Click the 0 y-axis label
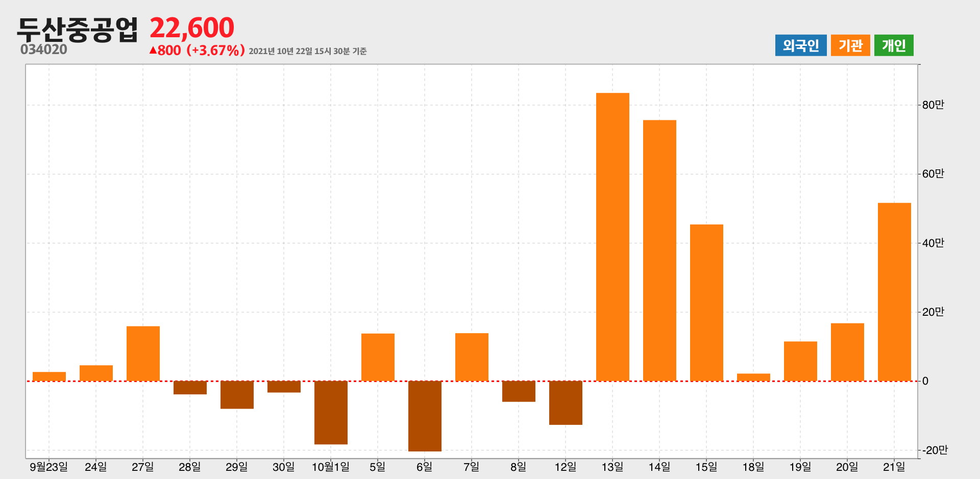The width and height of the screenshot is (980, 479). (925, 381)
